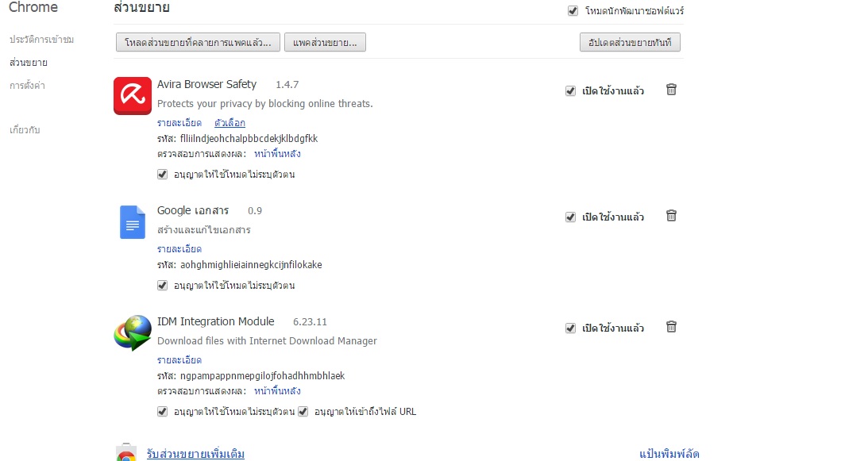This screenshot has height=461, width=868.
Task: Toggle incognito permission for Avira extension
Action: [162, 175]
